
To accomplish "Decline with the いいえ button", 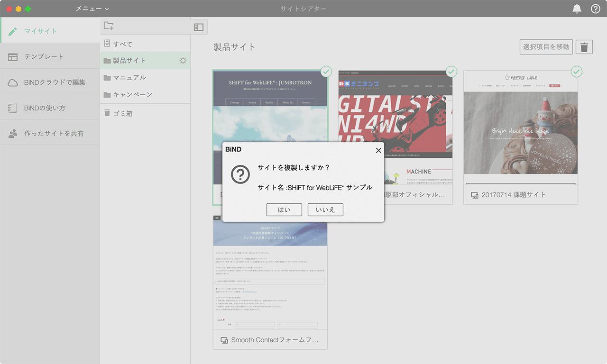I will pos(325,209).
